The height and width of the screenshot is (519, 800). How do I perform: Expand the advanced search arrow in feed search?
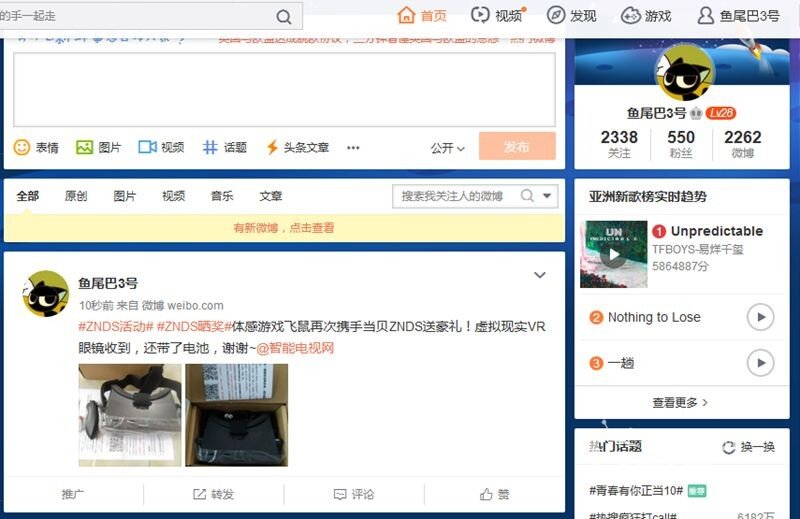547,196
